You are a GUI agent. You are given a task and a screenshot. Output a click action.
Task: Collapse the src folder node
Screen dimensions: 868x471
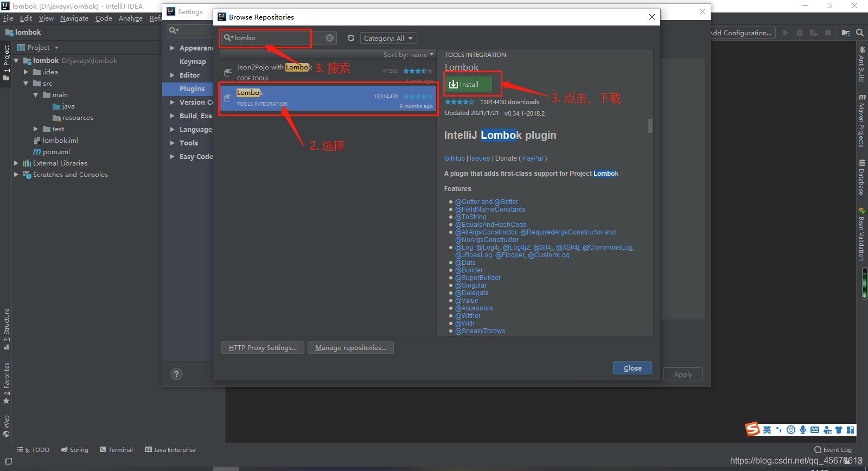26,84
